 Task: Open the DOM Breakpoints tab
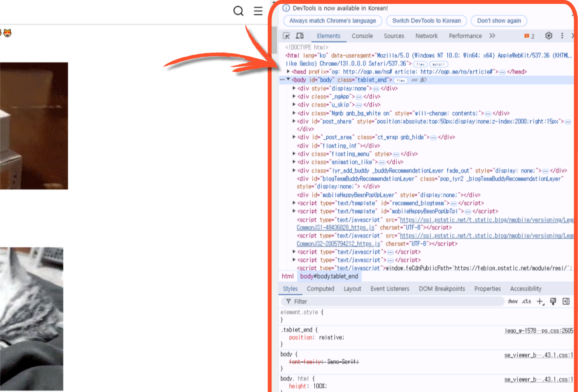point(442,289)
